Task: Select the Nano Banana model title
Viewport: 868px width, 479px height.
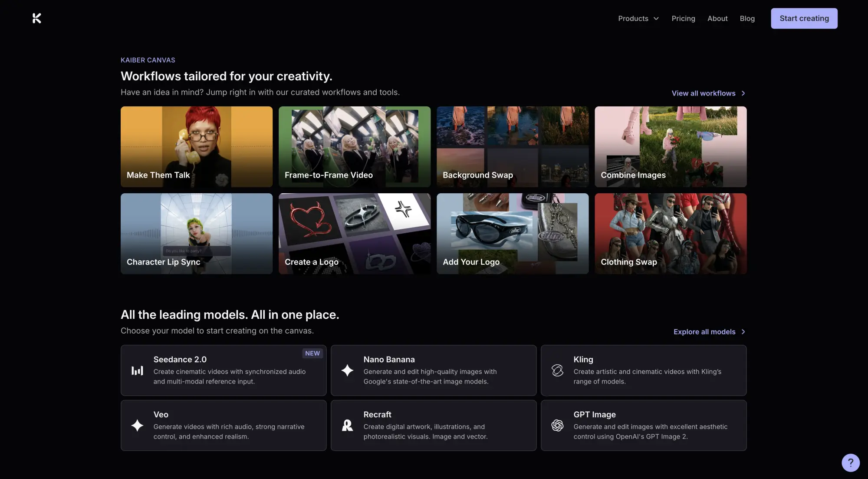Action: pyautogui.click(x=389, y=360)
